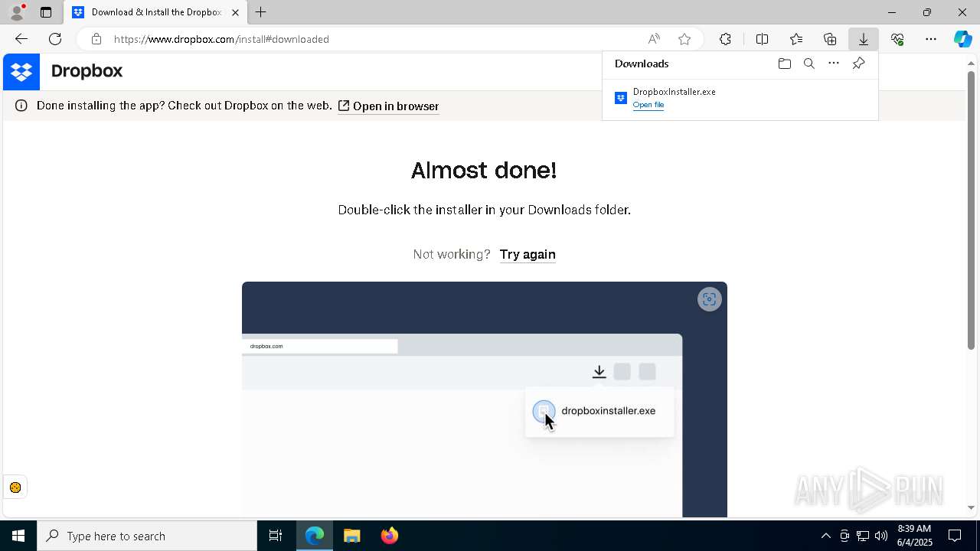Add this page to favorites
The height and width of the screenshot is (551, 980).
point(684,39)
